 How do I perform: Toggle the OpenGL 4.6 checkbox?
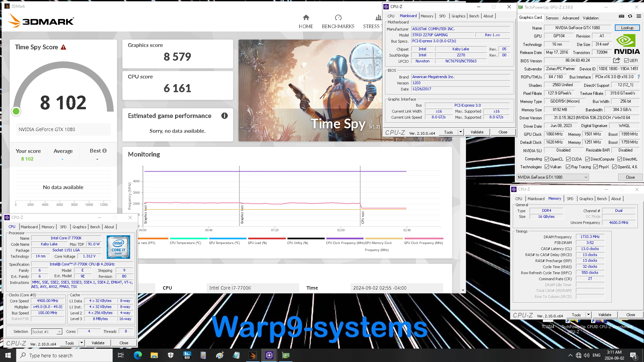(614, 167)
